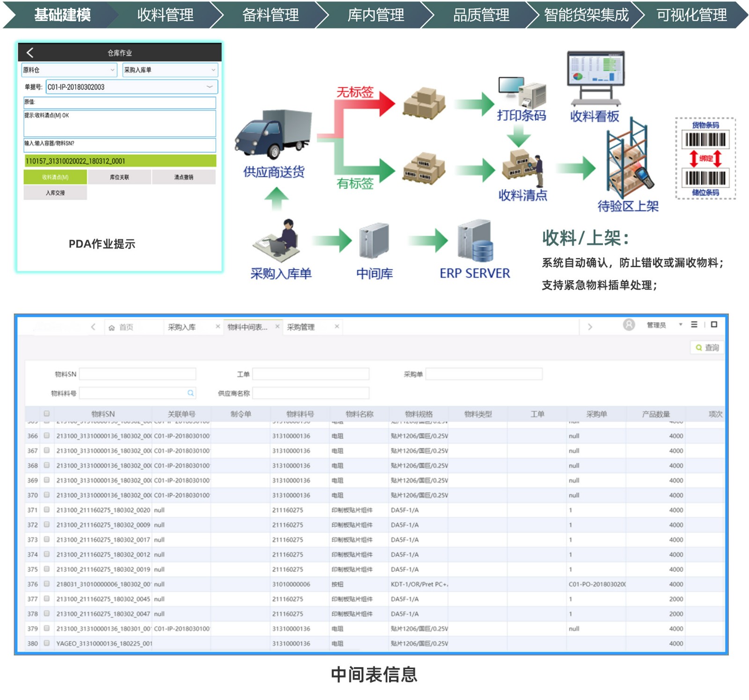Select the checkbox on row 376

tap(46, 584)
